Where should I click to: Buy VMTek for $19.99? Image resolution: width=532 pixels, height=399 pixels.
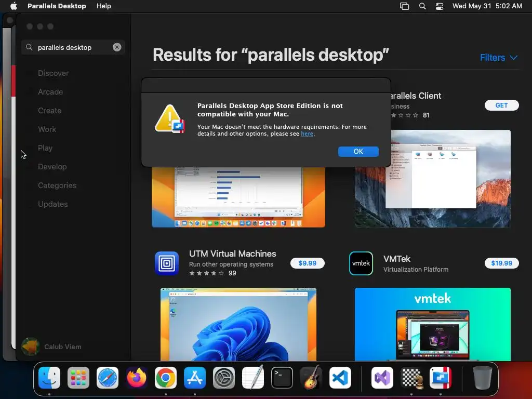pyautogui.click(x=501, y=263)
